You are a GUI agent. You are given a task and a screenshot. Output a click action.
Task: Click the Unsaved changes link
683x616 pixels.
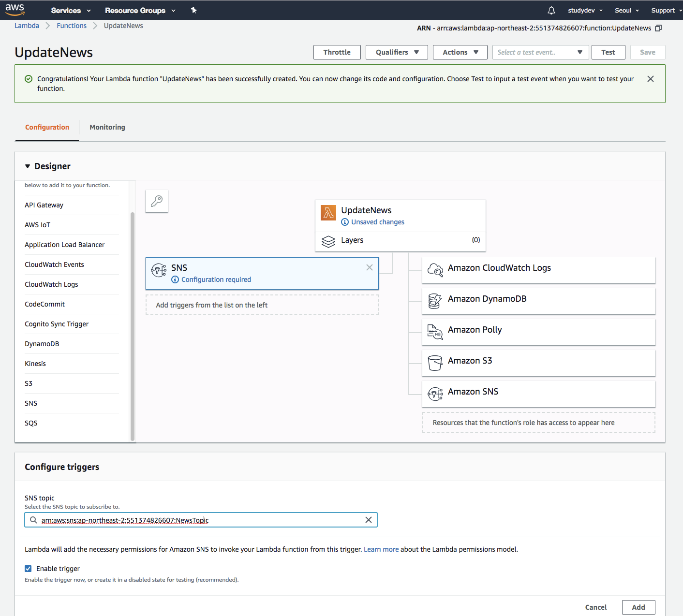click(378, 222)
